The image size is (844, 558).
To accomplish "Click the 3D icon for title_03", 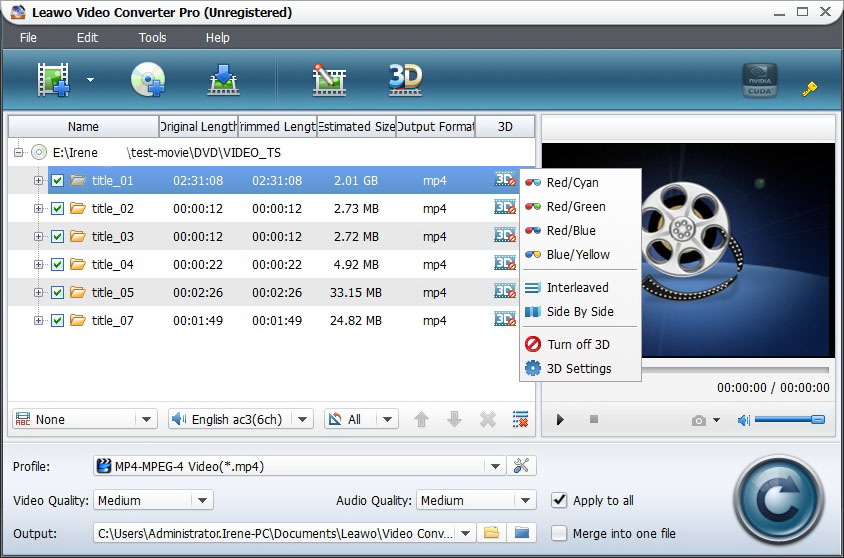I will pyautogui.click(x=505, y=235).
